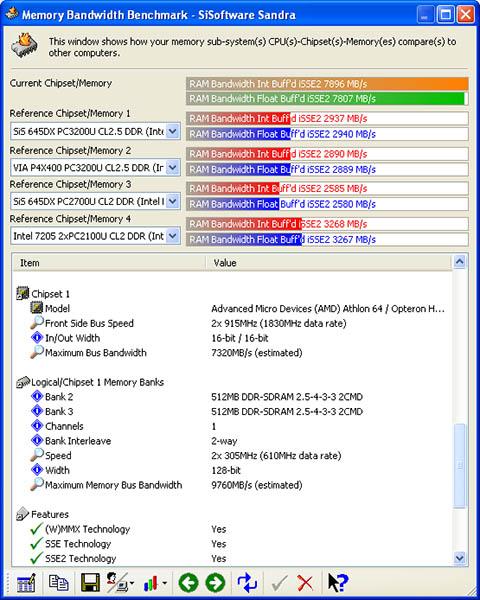Click the list scrollbar down arrow
The image size is (480, 600).
tap(459, 558)
